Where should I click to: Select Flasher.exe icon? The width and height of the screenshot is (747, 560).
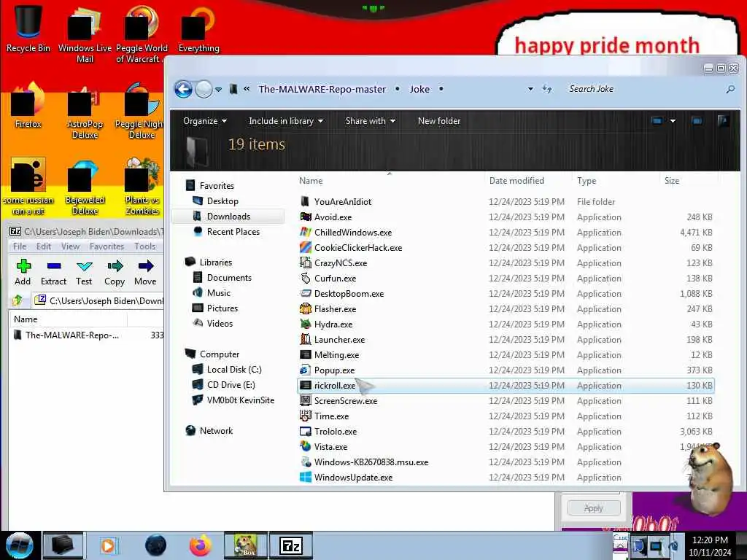306,308
